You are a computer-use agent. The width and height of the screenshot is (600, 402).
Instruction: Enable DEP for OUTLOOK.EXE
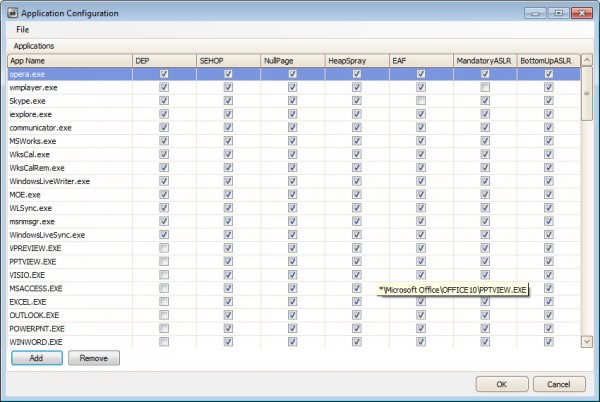(x=164, y=315)
